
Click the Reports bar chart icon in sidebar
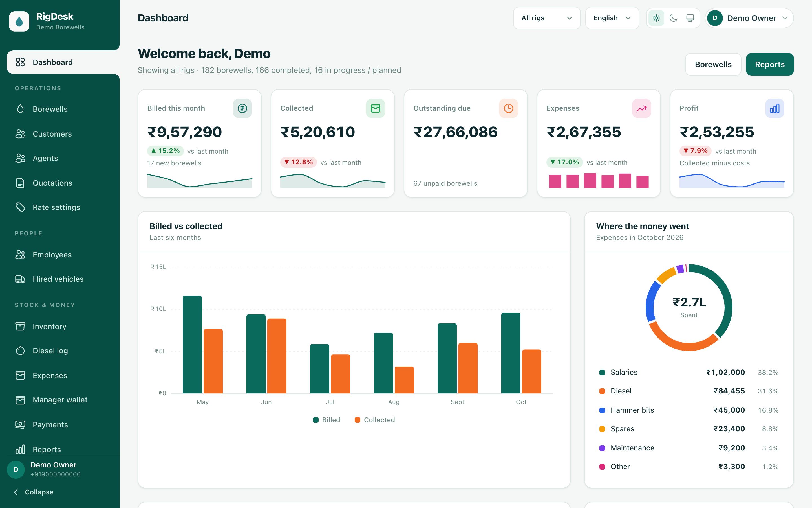(20, 449)
